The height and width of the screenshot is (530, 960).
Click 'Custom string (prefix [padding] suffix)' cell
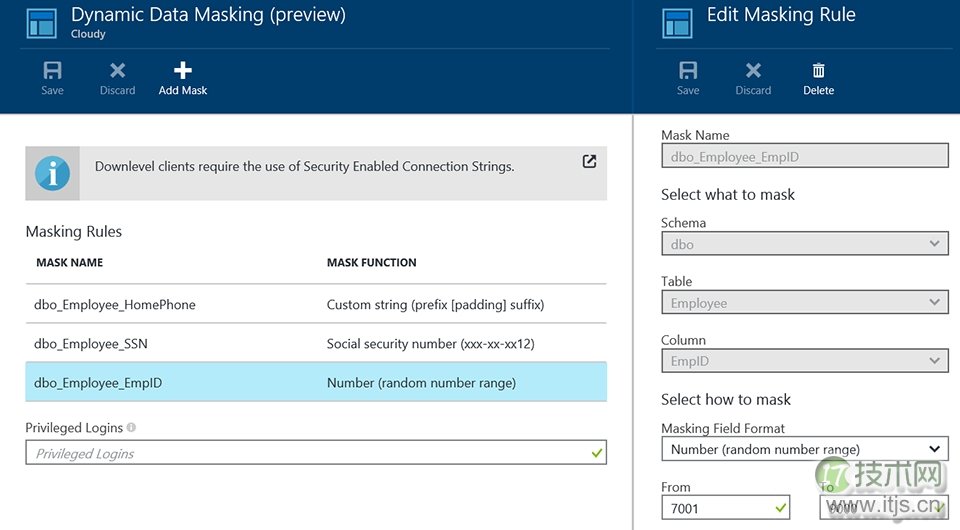435,304
